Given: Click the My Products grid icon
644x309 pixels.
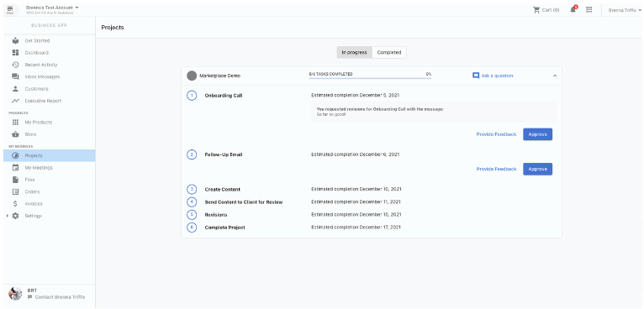Looking at the screenshot, I should coord(16,123).
